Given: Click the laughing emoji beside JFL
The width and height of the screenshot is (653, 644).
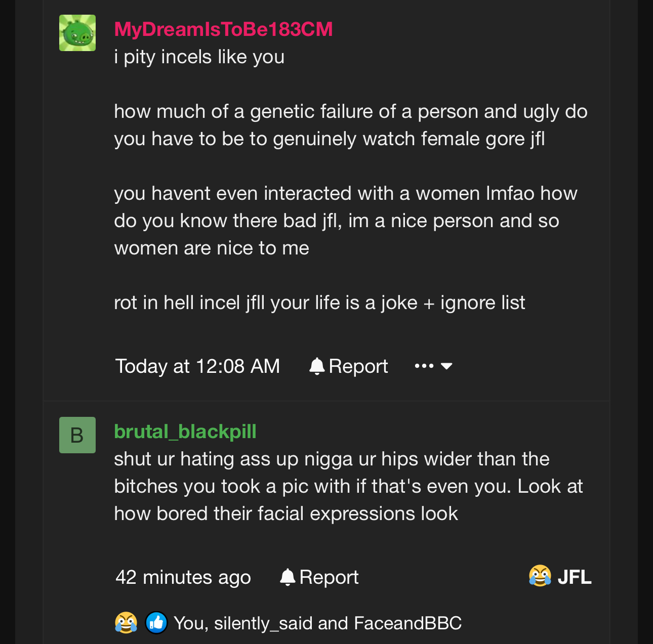Looking at the screenshot, I should (x=540, y=576).
